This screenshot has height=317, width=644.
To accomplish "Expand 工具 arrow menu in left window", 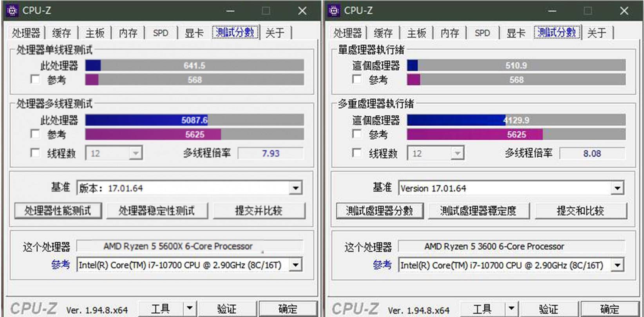I will coord(190,309).
